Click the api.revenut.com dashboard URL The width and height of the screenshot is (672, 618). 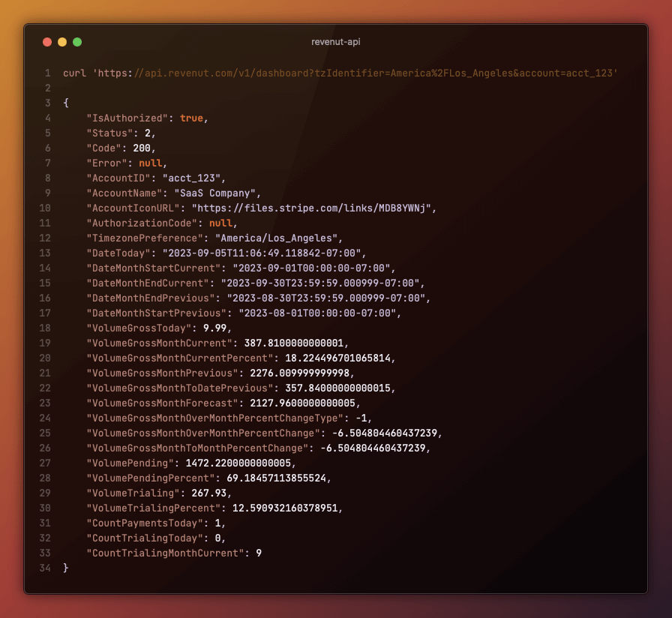355,73
